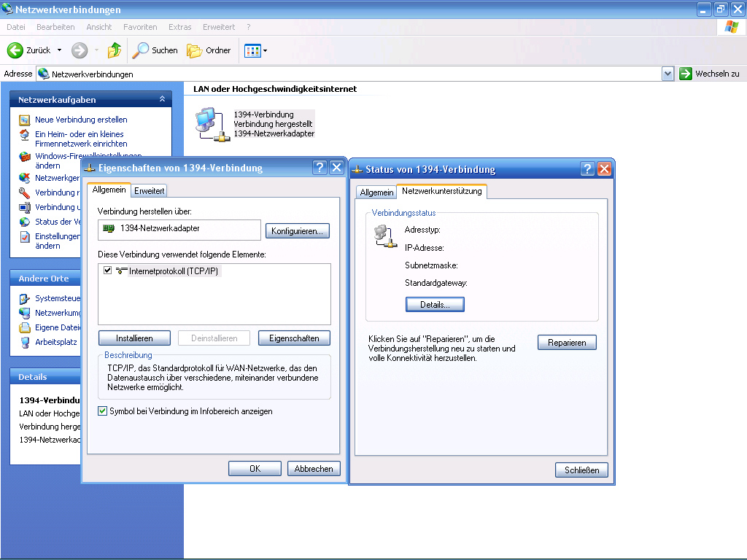Switch to Allgemein tab in Status dialog
Image resolution: width=747 pixels, height=560 pixels.
click(x=376, y=192)
